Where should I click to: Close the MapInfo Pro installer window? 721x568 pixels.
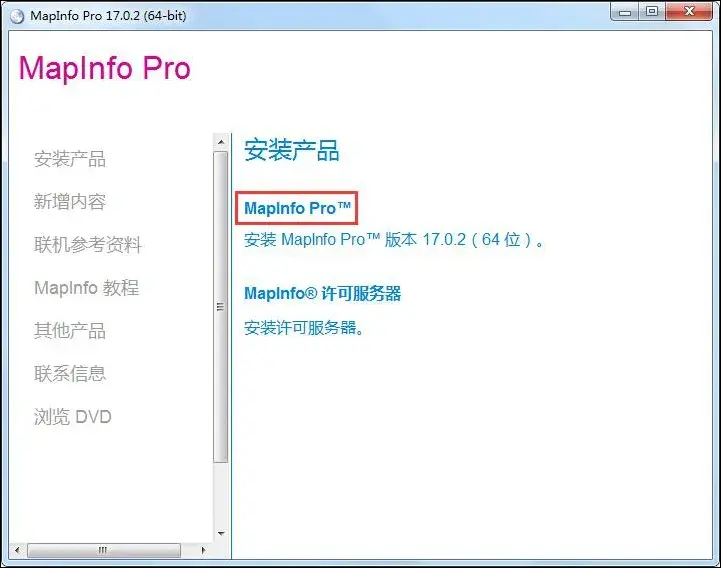[689, 12]
